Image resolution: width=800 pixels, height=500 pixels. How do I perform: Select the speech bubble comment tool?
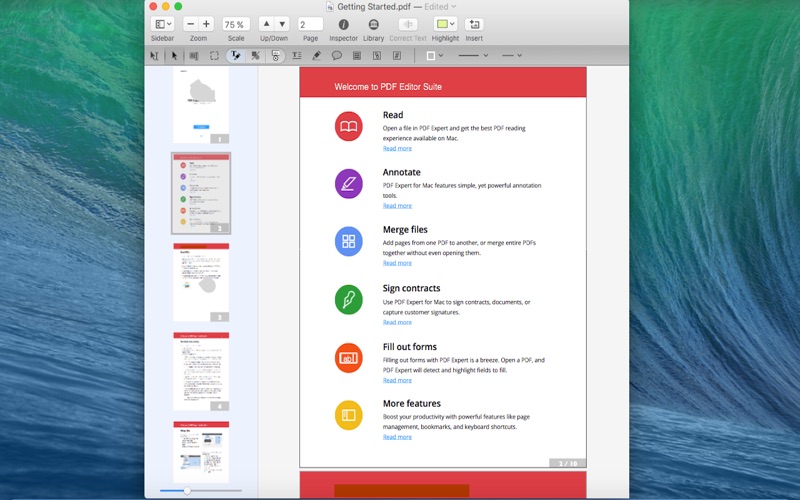pos(337,56)
